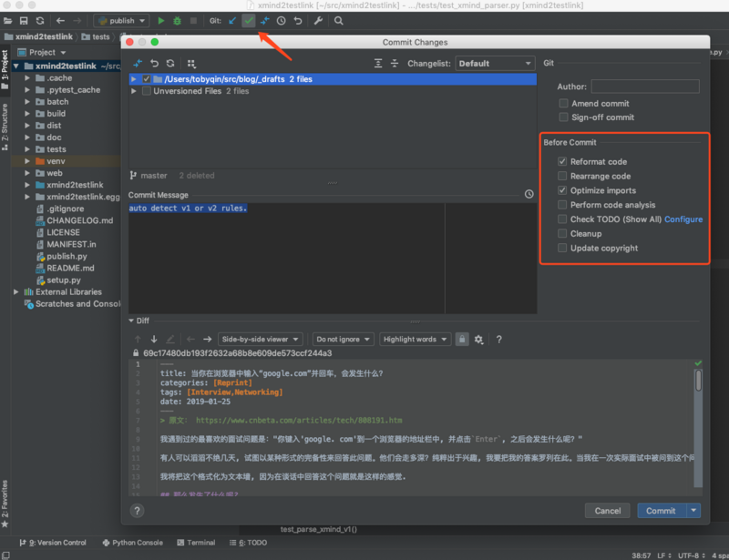Enable Cleanup checkbox
Viewport: 729px width, 560px height.
[562, 233]
